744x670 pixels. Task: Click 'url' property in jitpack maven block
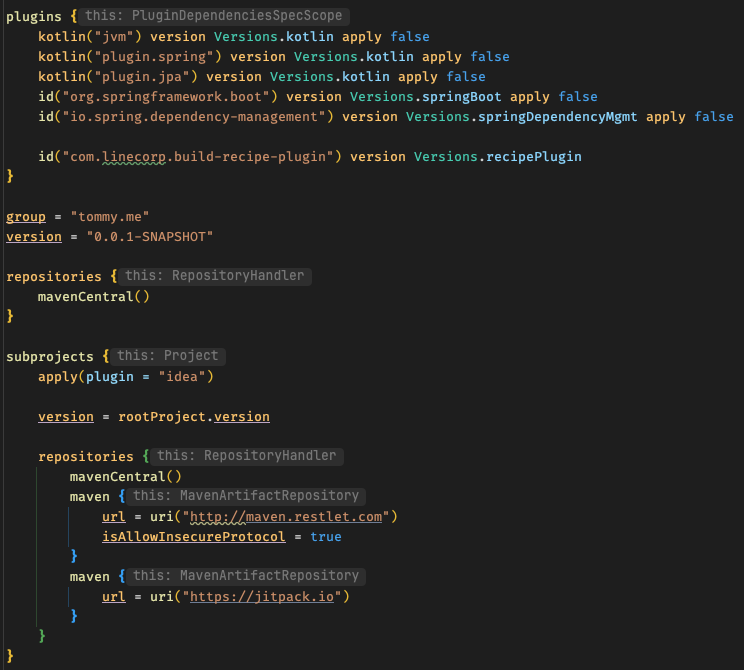(113, 596)
